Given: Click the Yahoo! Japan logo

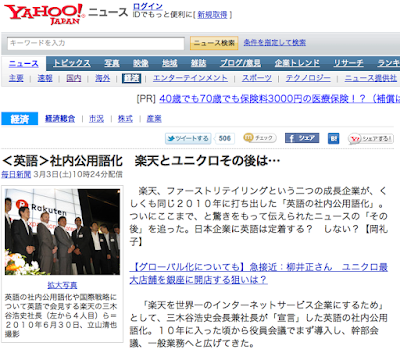Looking at the screenshot, I should [x=44, y=14].
